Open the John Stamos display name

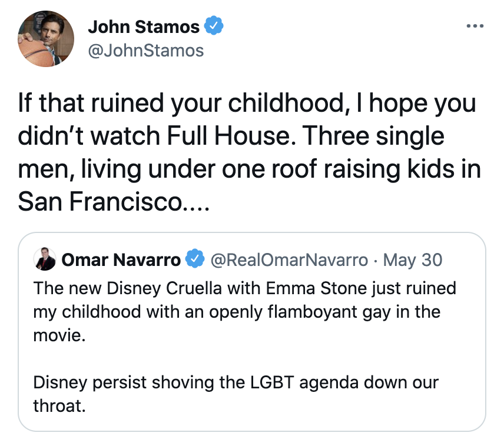(x=144, y=26)
